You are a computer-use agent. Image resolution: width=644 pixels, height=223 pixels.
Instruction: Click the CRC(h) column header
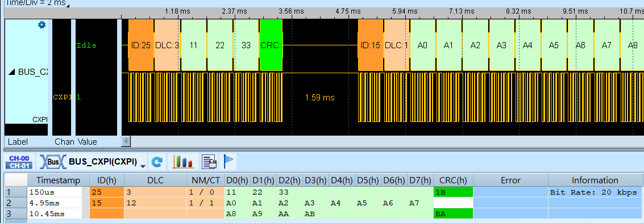coord(453,180)
